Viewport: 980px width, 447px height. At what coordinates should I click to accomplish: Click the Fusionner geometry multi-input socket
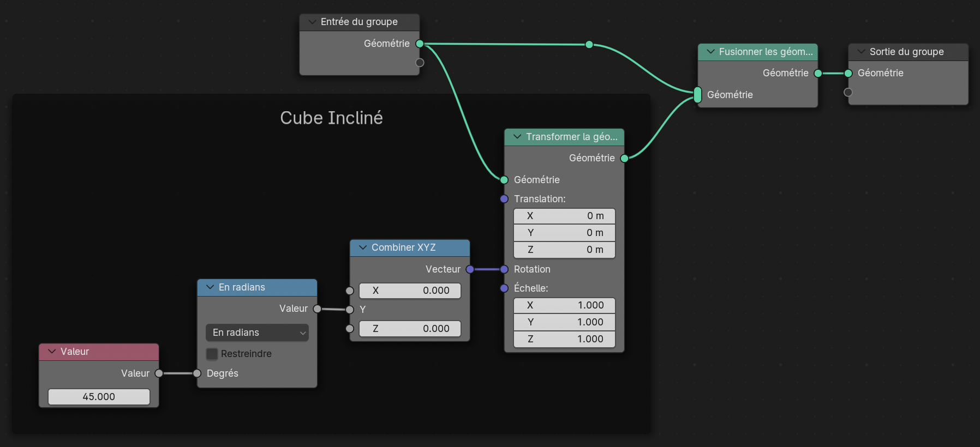[697, 95]
